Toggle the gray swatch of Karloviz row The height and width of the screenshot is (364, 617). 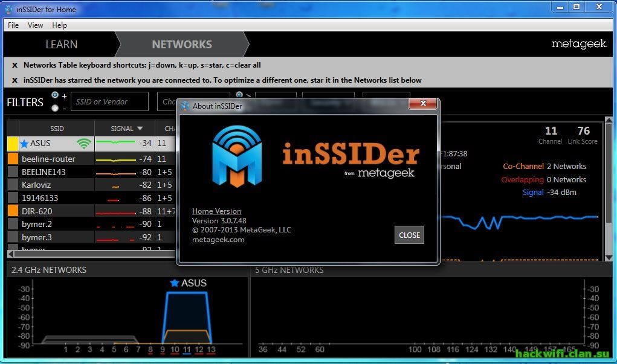(13, 185)
